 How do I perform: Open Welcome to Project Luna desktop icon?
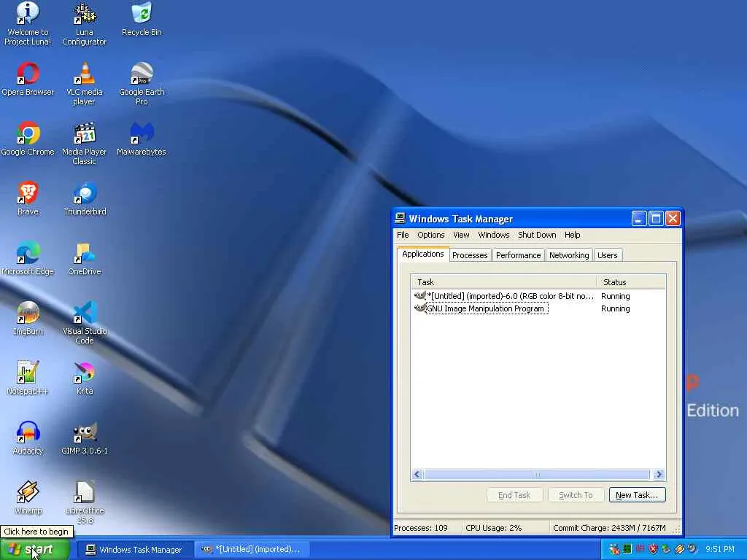pos(28,23)
